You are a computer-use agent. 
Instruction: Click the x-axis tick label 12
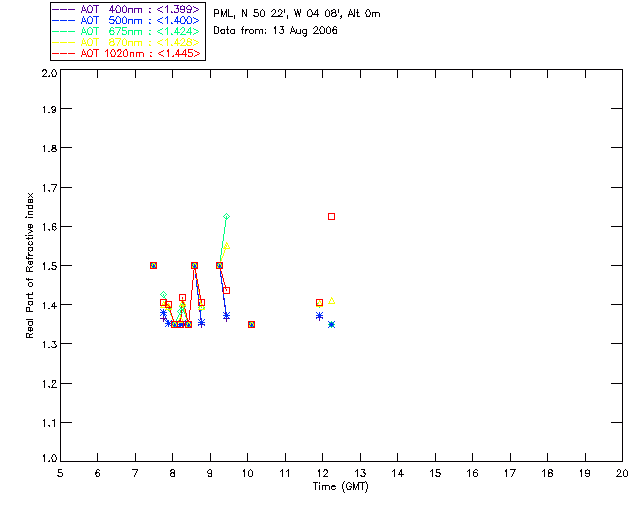(x=322, y=474)
